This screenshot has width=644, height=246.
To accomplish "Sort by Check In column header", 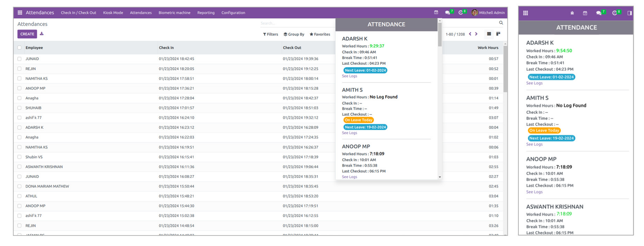I will (x=166, y=48).
